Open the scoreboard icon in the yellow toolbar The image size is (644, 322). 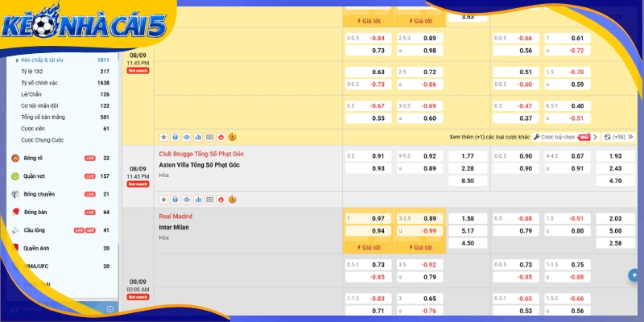(209, 137)
